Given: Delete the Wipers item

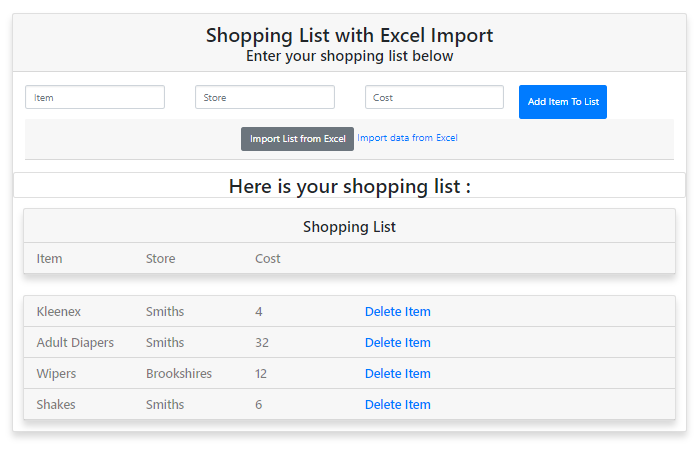Looking at the screenshot, I should [397, 374].
